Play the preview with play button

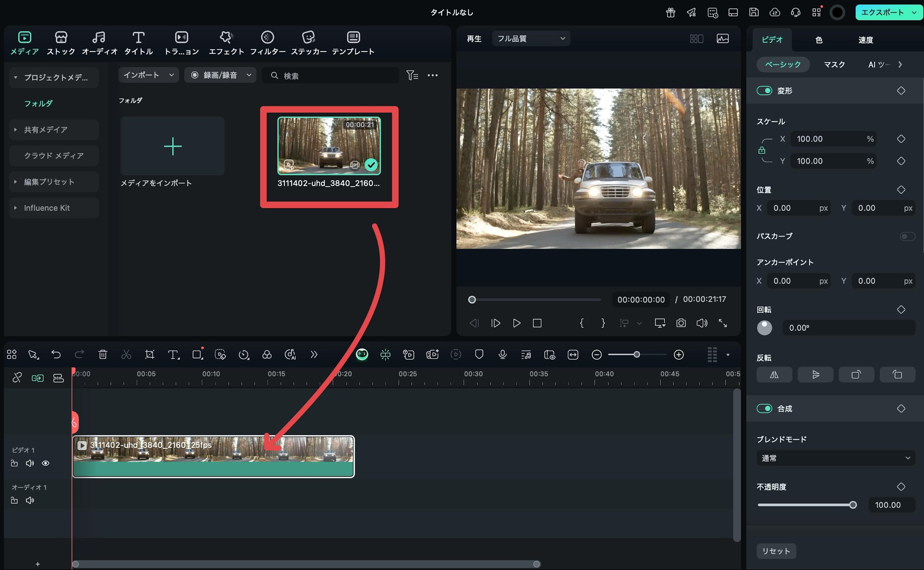(x=516, y=323)
